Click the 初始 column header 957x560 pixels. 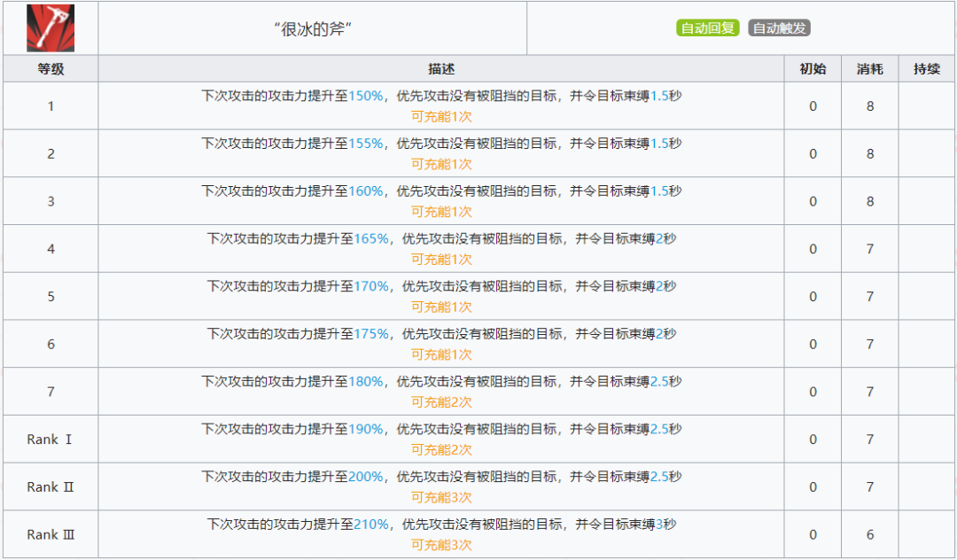pyautogui.click(x=813, y=69)
